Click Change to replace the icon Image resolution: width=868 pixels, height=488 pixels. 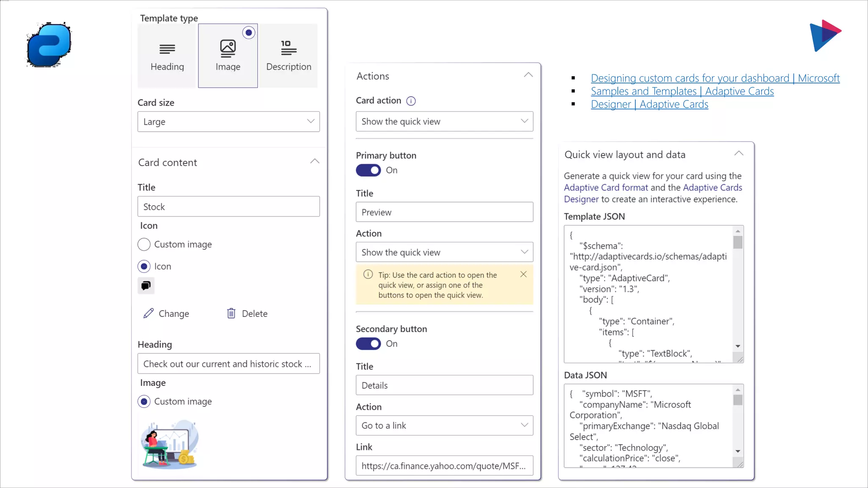tap(166, 313)
